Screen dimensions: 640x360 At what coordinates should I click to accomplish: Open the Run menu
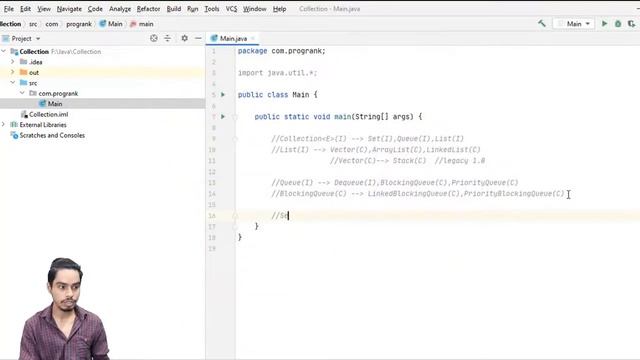[x=193, y=9]
